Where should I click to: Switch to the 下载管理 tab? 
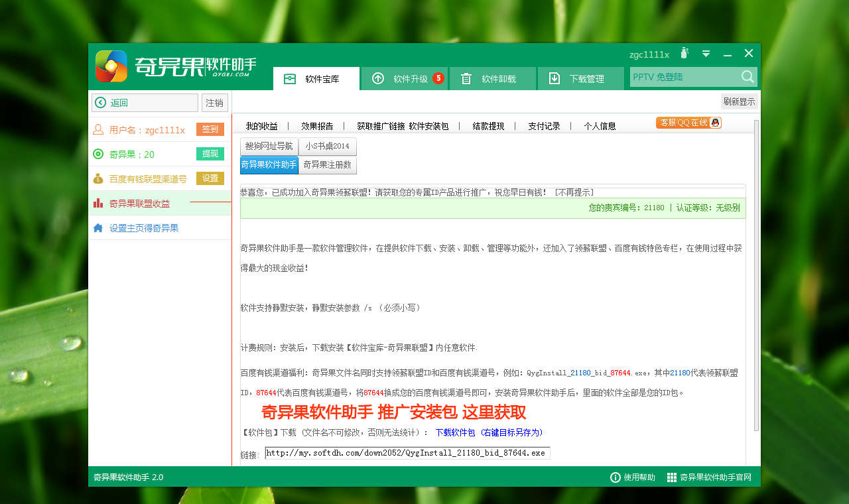pyautogui.click(x=581, y=79)
